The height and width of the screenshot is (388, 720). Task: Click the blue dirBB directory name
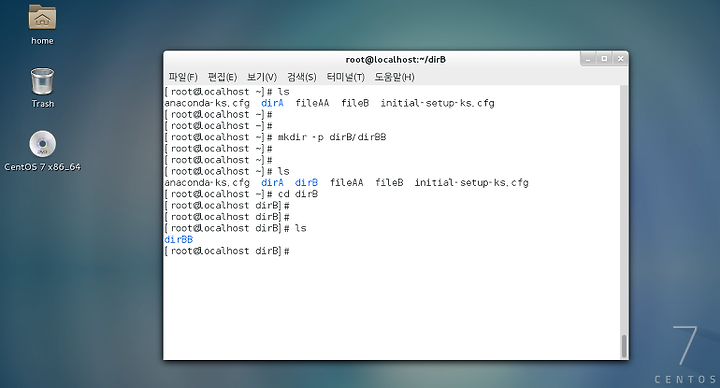coord(179,239)
